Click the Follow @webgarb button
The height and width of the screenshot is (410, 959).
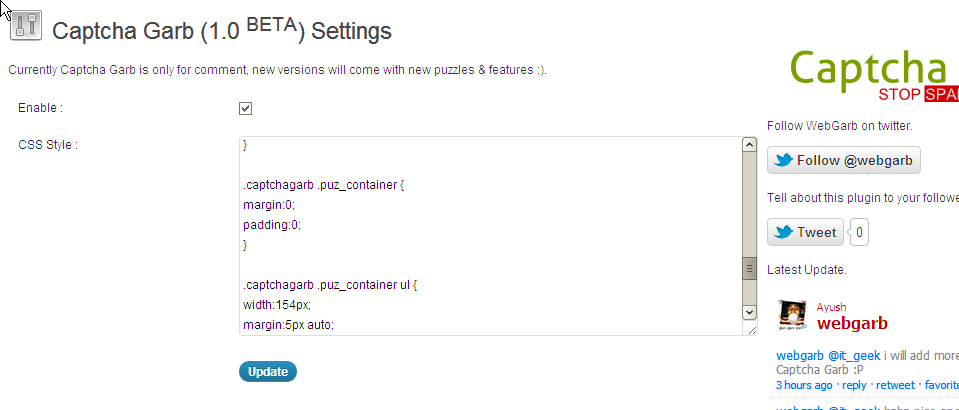[x=844, y=161]
